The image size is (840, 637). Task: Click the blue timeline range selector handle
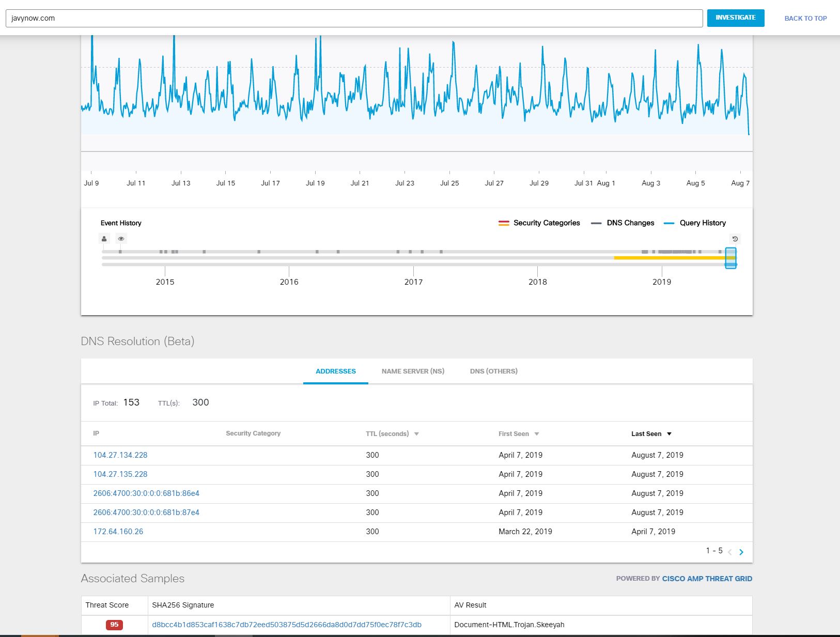click(x=730, y=258)
